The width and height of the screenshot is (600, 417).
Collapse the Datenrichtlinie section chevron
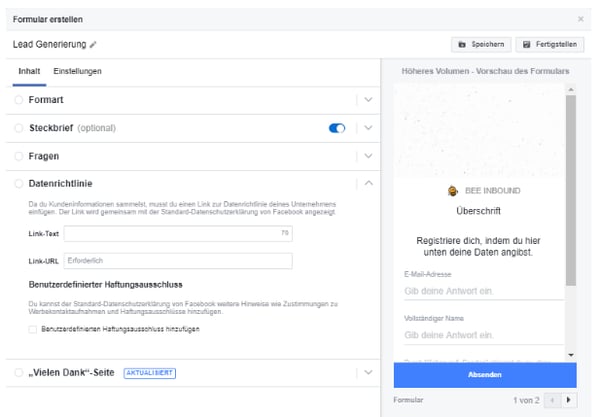point(368,183)
